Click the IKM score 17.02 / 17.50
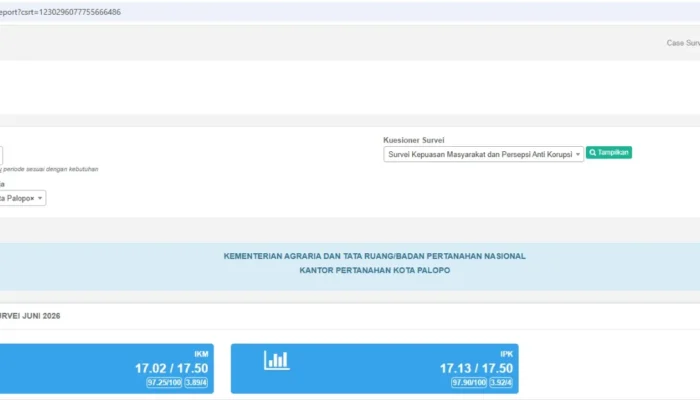This screenshot has height=400, width=700. point(171,368)
